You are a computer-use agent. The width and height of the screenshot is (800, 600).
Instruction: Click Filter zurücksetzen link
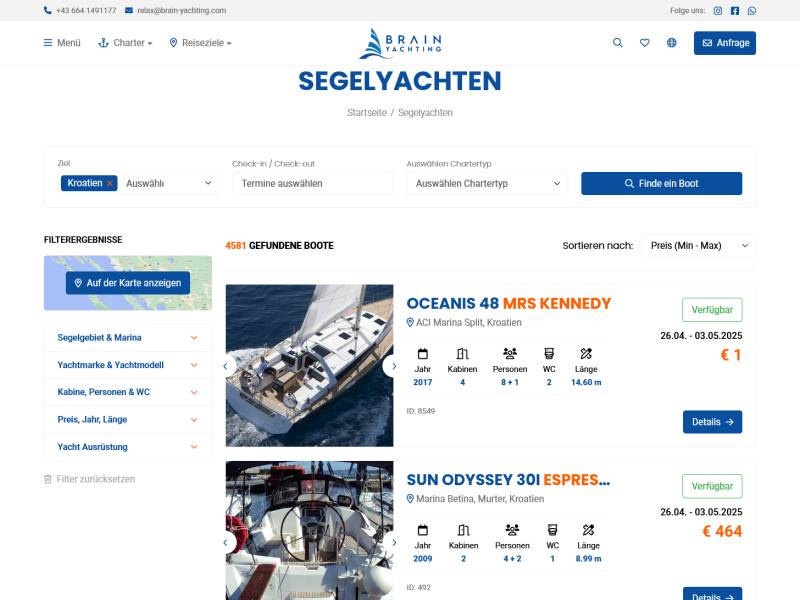(90, 479)
